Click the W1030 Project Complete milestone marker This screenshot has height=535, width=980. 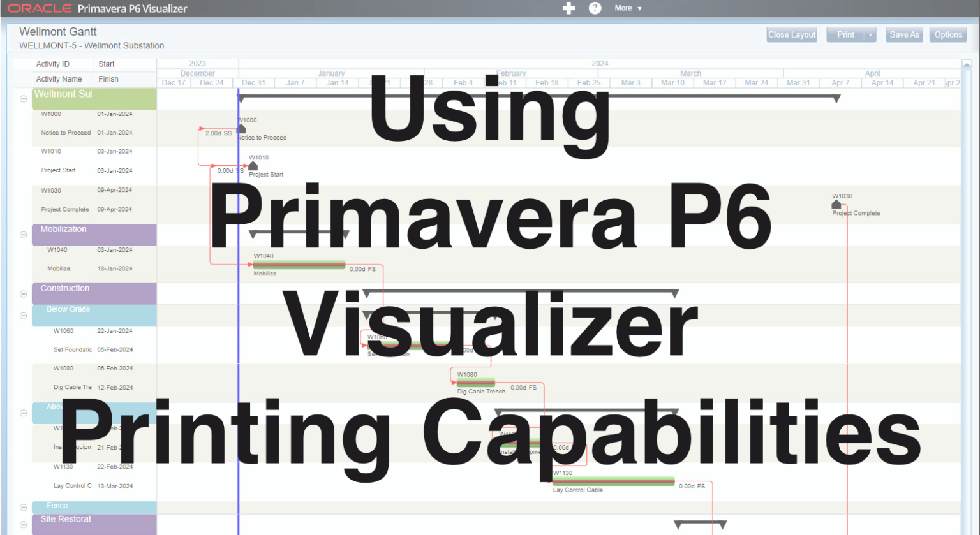tap(836, 204)
